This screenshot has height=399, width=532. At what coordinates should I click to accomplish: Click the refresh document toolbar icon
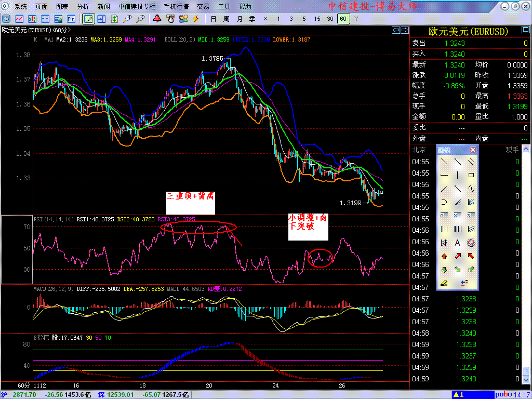tap(114, 19)
